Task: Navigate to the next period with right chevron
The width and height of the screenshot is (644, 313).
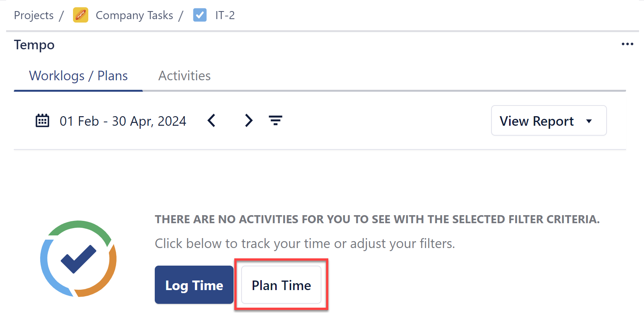Action: point(248,120)
